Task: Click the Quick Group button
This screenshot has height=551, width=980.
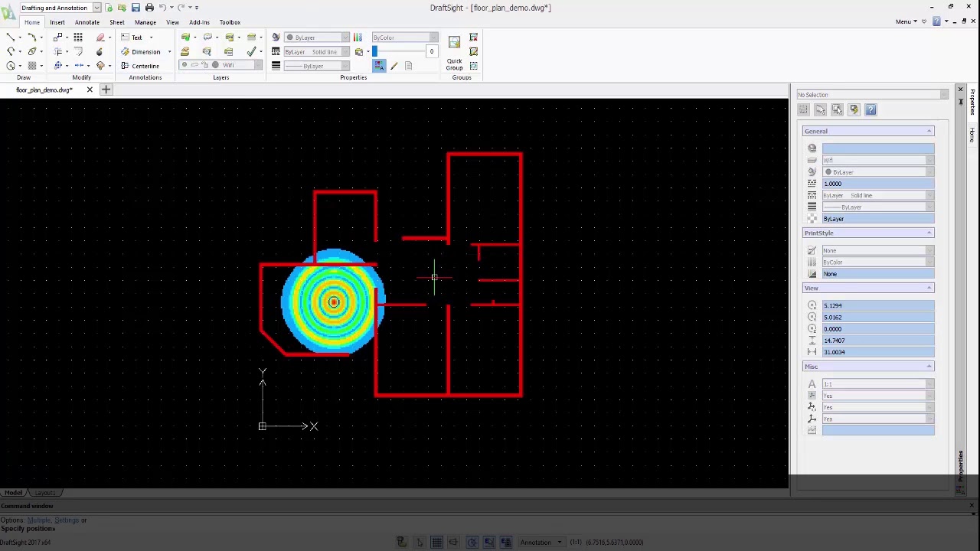Action: click(454, 52)
